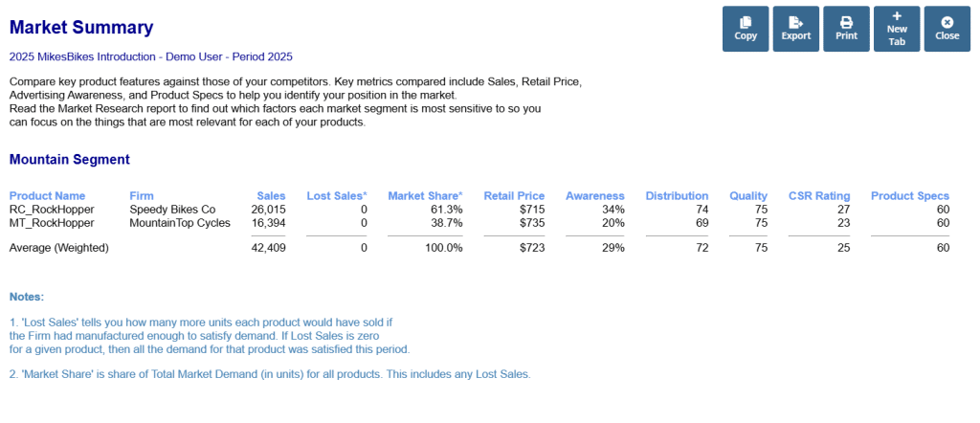Click the Market Share* column header
The width and height of the screenshot is (980, 423).
coord(425,196)
